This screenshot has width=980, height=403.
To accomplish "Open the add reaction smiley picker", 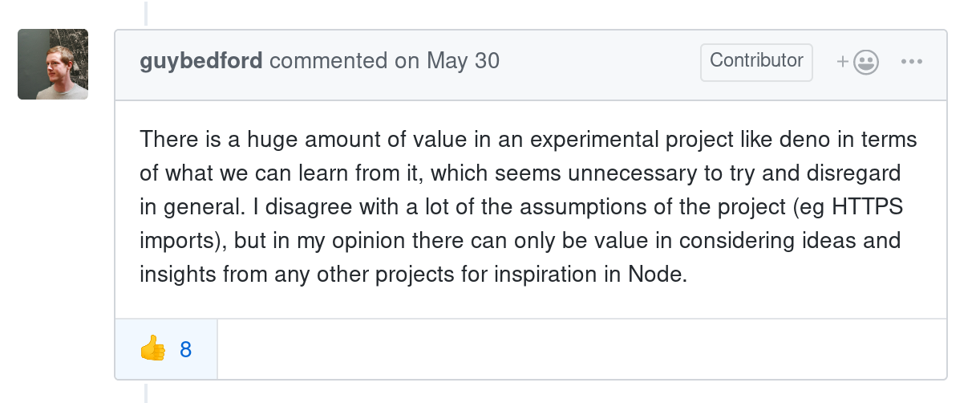I will coord(857,62).
